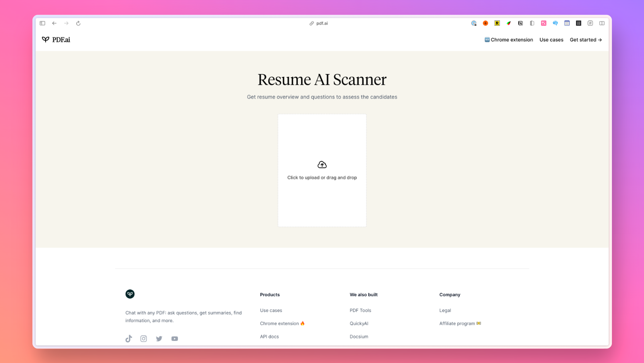Click the round PDF.ai footer logo
The image size is (644, 363).
130,294
